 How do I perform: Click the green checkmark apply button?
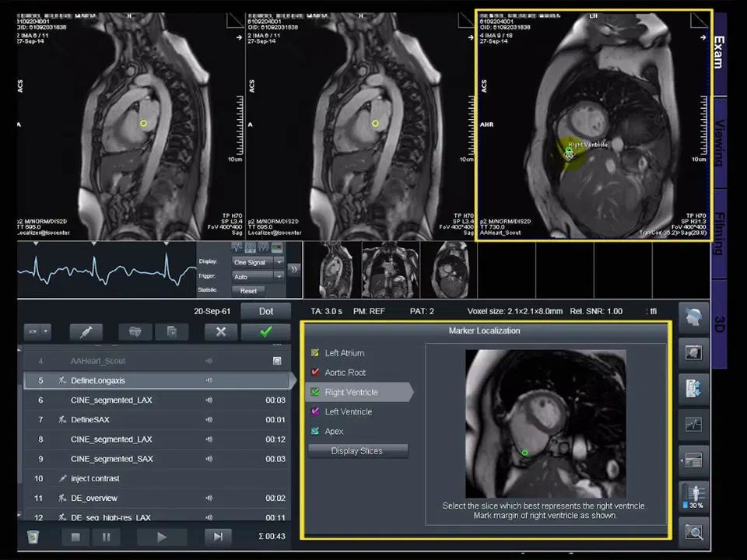click(265, 331)
